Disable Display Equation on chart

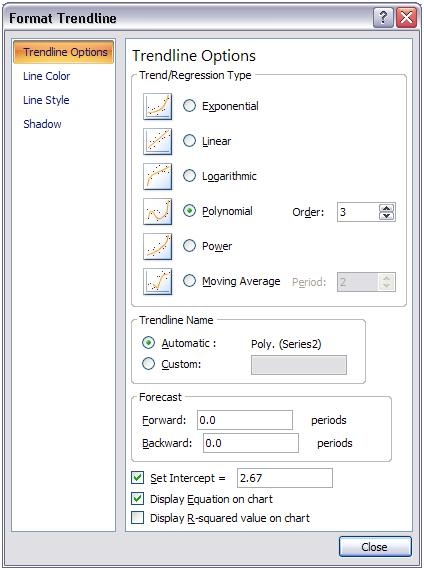pyautogui.click(x=137, y=498)
